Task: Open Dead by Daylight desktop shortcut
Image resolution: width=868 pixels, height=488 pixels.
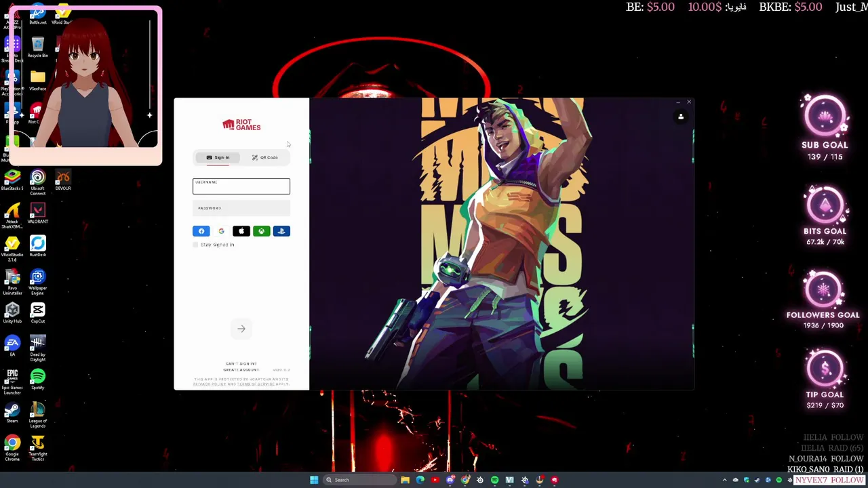Action: (x=37, y=348)
